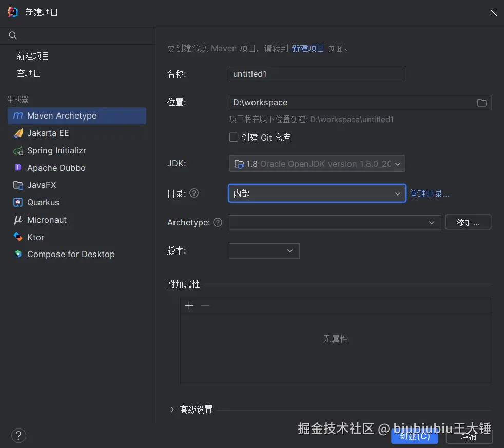Screen dimensions: 504x448
Task: Click the Apache Dubbo purple icon
Action: click(18, 167)
